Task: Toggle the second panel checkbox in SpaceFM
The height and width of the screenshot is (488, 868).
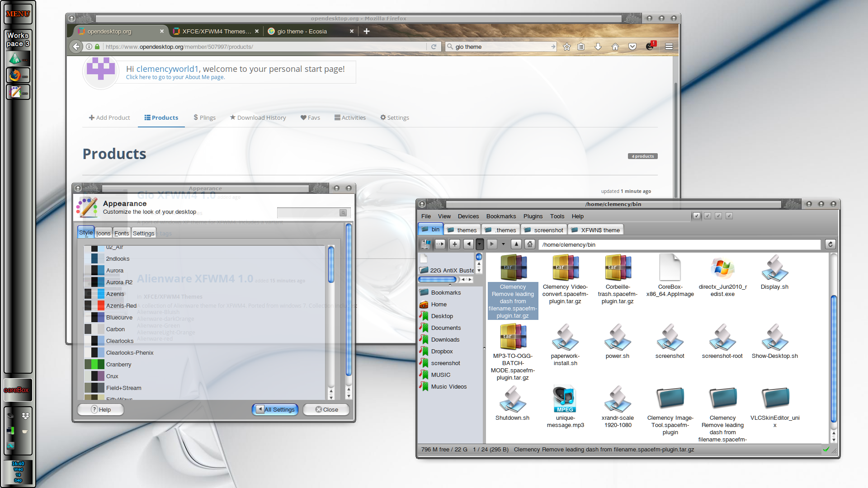Action: point(708,216)
